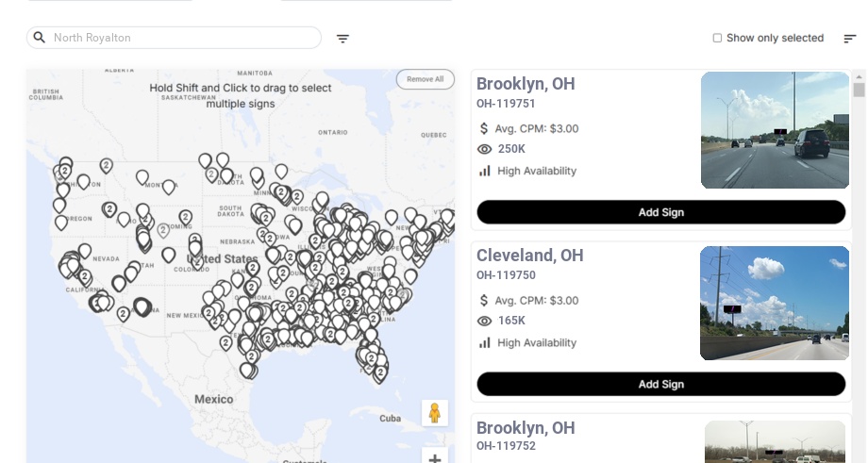Click the Remove All button on map
The width and height of the screenshot is (868, 463).
tap(425, 79)
